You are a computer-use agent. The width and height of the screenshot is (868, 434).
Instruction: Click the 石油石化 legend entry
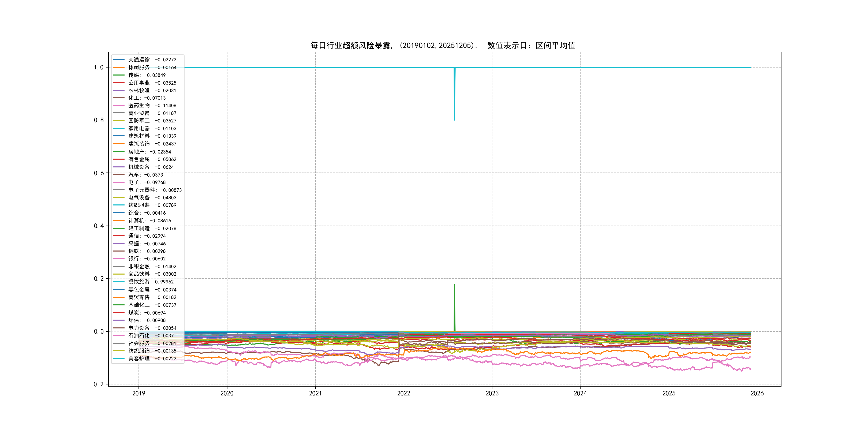[x=151, y=336]
